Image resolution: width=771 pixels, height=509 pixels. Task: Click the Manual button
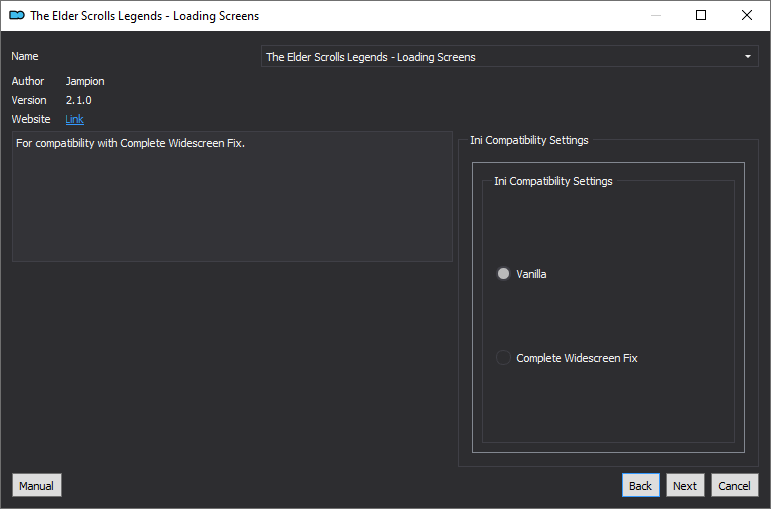pyautogui.click(x=37, y=485)
